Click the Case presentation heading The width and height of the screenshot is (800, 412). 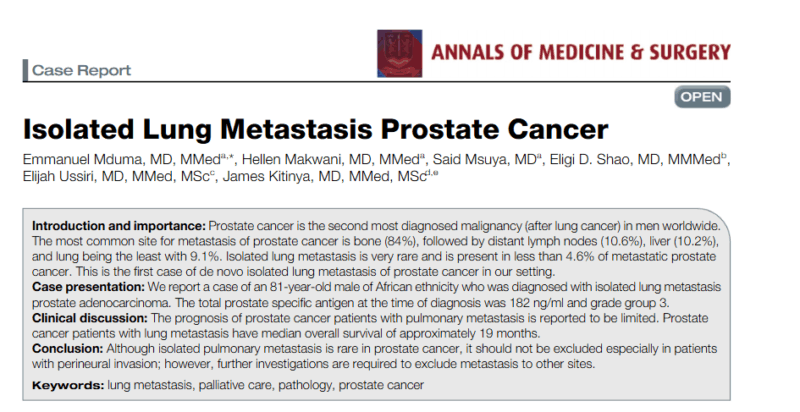click(x=88, y=287)
